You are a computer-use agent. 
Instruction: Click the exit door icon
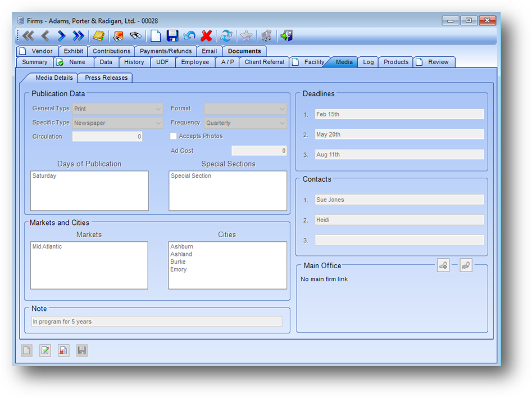tap(287, 35)
